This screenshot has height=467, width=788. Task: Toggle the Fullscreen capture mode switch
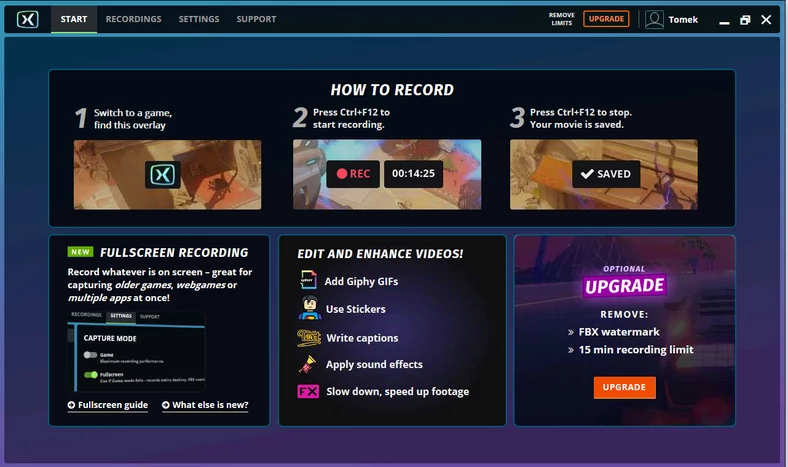point(90,375)
